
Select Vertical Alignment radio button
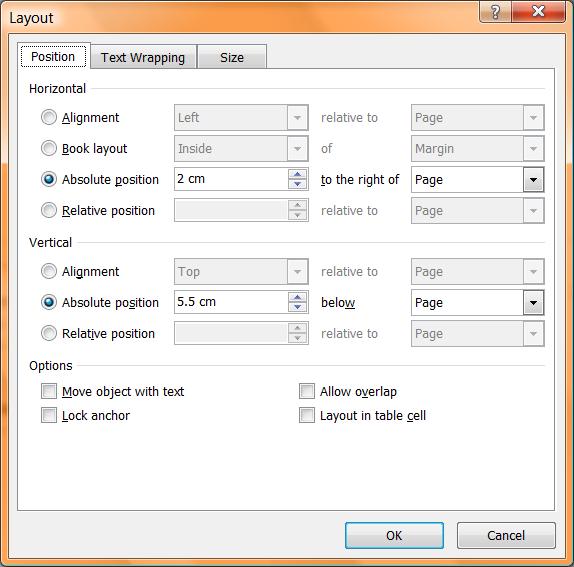tap(49, 272)
